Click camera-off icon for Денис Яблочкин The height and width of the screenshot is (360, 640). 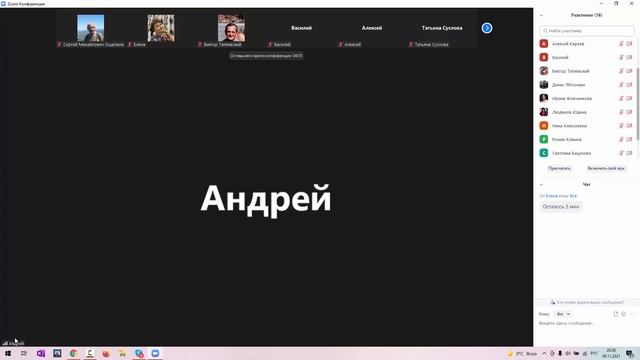[x=629, y=84]
